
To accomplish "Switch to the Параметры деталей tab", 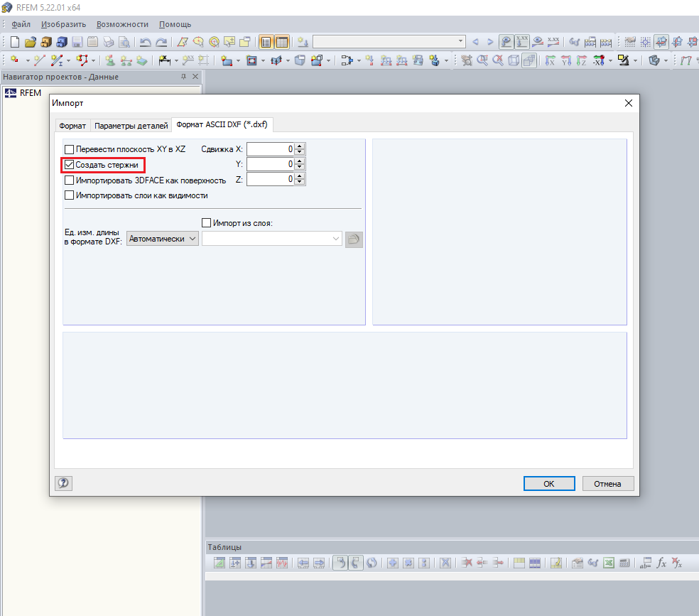I will [131, 126].
